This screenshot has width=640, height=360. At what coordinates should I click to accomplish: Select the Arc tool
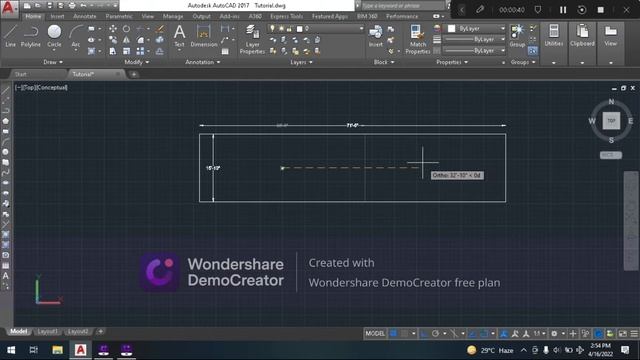point(76,36)
